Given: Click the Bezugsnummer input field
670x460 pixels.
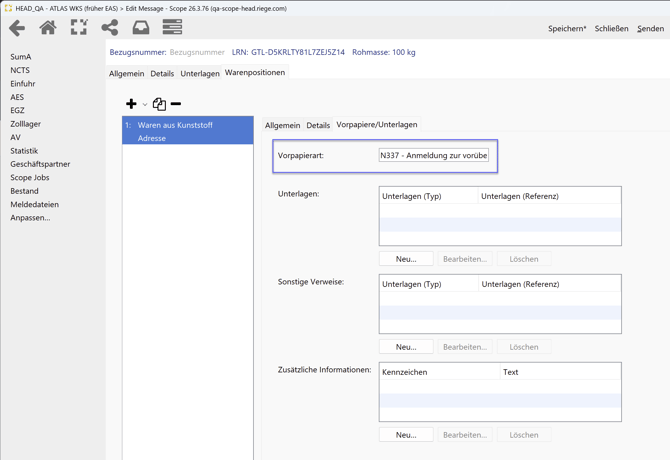Looking at the screenshot, I should click(197, 52).
